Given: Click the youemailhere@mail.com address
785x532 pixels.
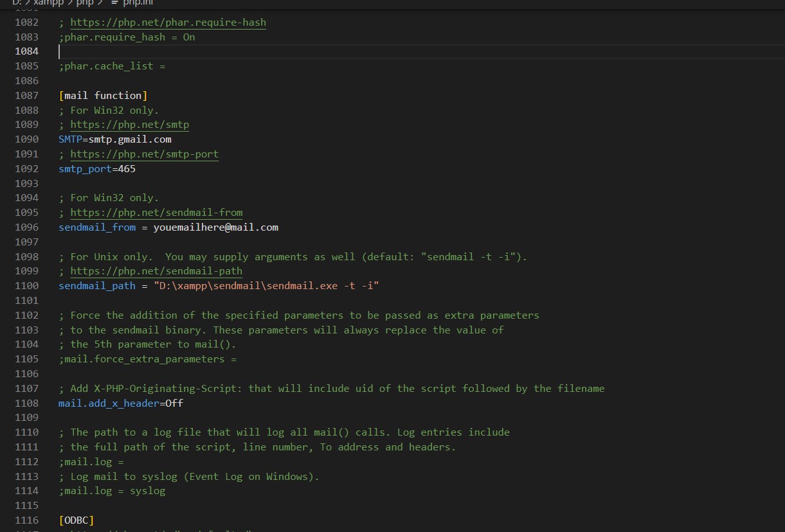Looking at the screenshot, I should (x=215, y=227).
